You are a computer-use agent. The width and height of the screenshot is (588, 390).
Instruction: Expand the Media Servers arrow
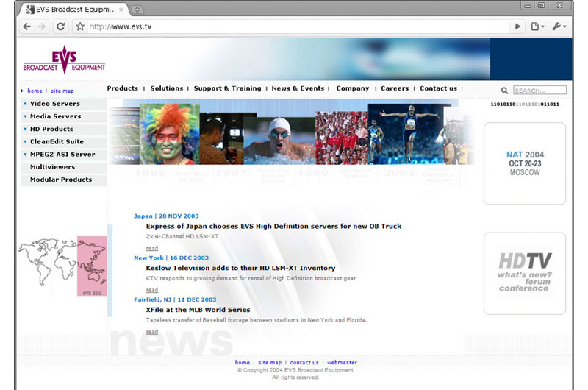click(x=25, y=117)
